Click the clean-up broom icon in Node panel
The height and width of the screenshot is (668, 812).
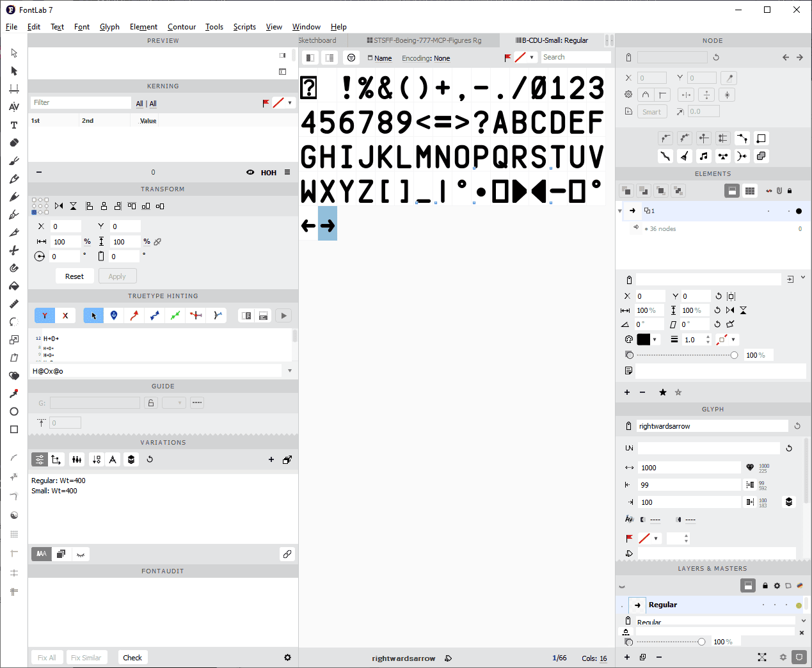tap(685, 155)
